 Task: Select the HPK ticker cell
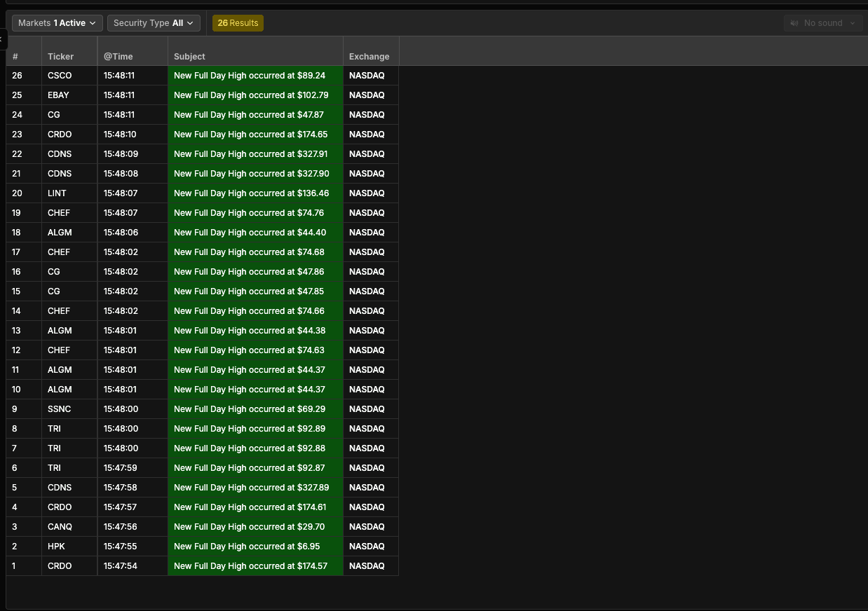(69, 547)
